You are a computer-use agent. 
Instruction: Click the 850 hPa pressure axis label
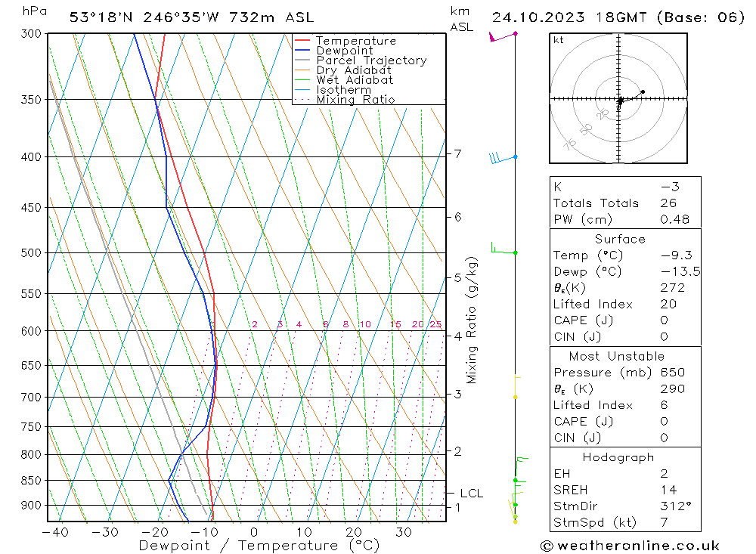click(x=31, y=481)
